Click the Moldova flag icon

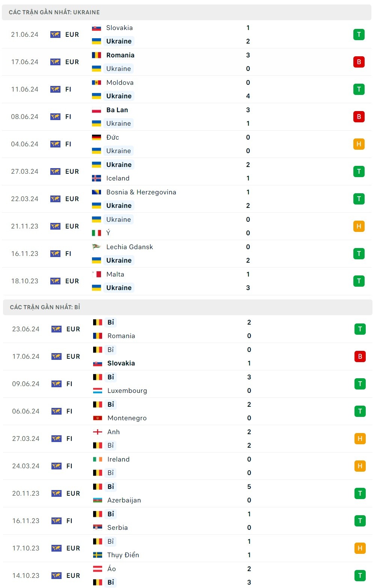click(x=97, y=83)
